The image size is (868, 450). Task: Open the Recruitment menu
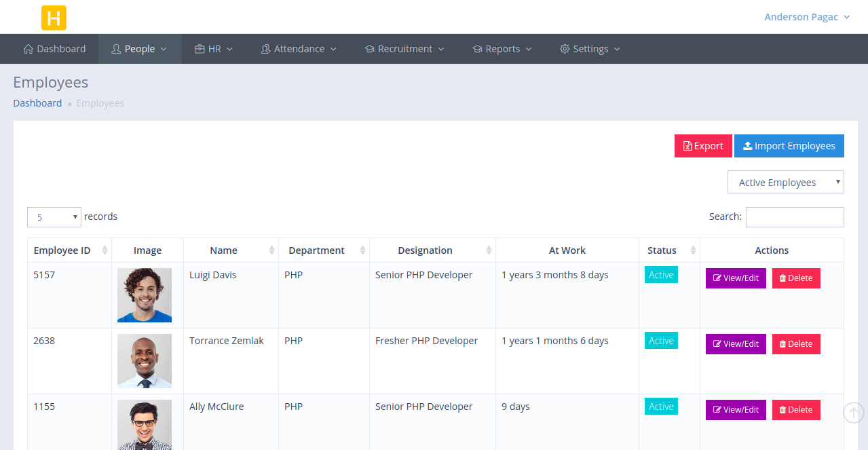pos(404,49)
